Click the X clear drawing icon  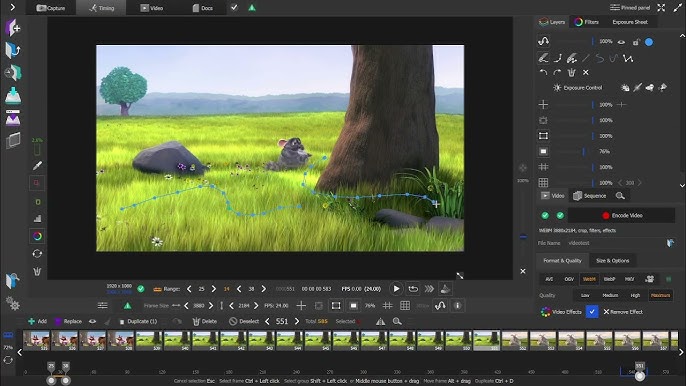[586, 72]
